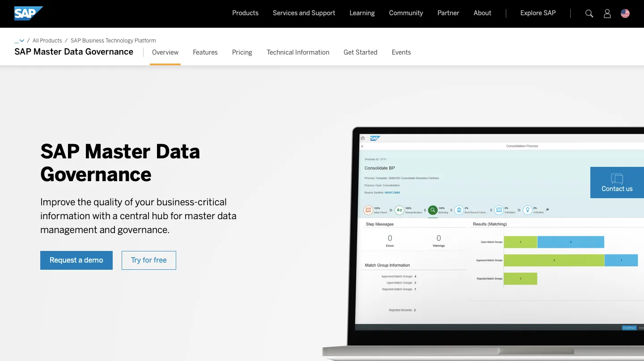Click the "Match Group Information" heading
This screenshot has width=644, height=361.
click(387, 265)
